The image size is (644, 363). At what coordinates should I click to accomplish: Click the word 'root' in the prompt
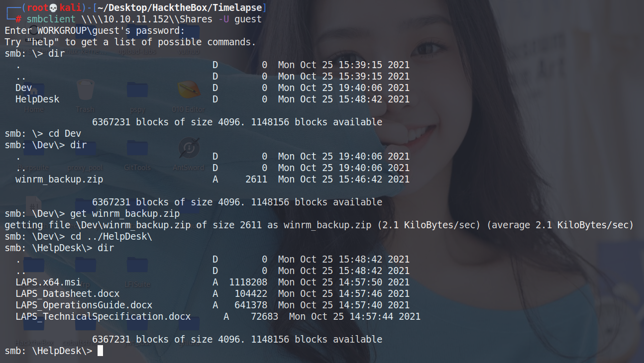(x=37, y=7)
